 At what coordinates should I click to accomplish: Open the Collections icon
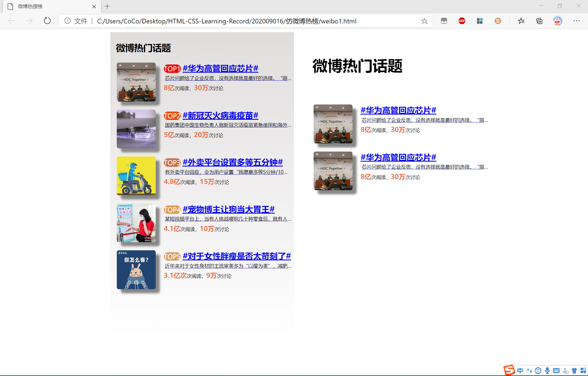[539, 21]
